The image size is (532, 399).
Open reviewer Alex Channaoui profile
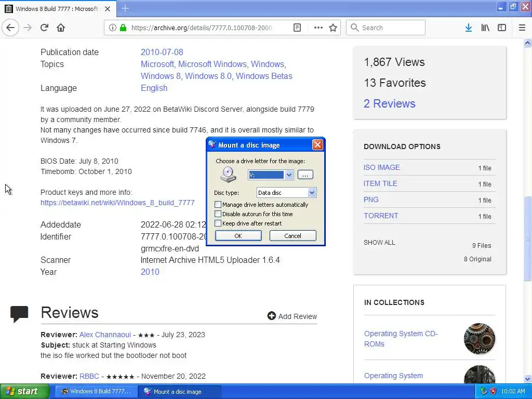pyautogui.click(x=105, y=335)
